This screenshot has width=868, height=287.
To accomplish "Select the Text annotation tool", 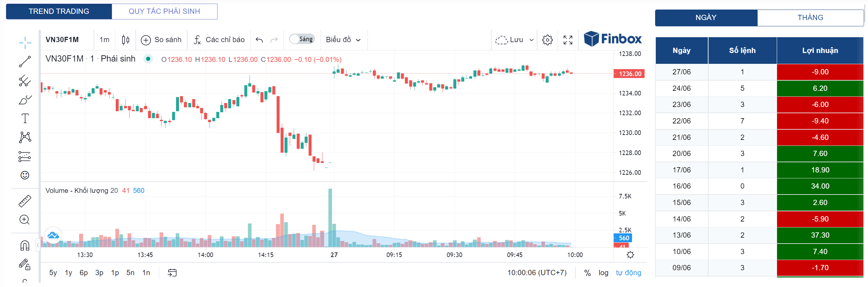I will point(25,118).
